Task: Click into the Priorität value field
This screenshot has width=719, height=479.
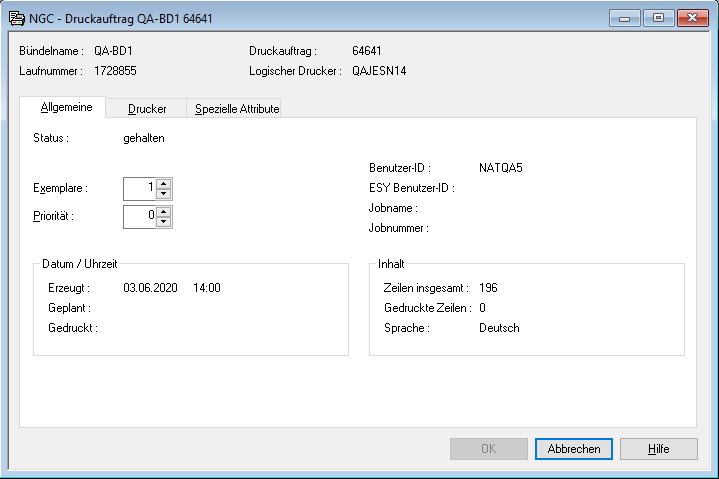Action: point(140,216)
